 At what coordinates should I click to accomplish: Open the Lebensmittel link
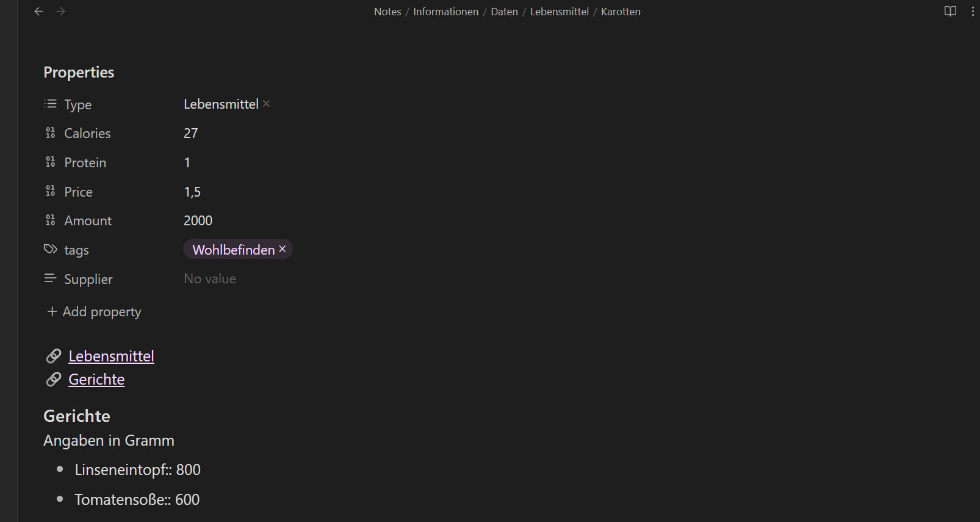click(x=111, y=356)
